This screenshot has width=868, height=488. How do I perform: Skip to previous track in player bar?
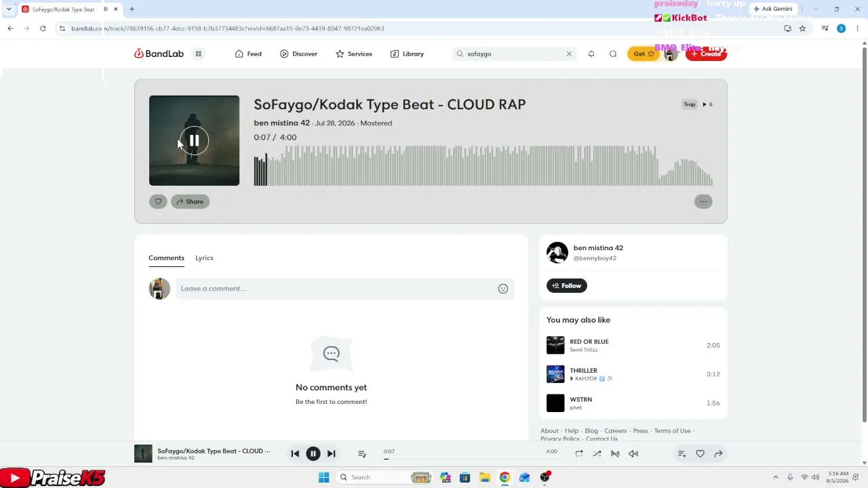pyautogui.click(x=295, y=454)
